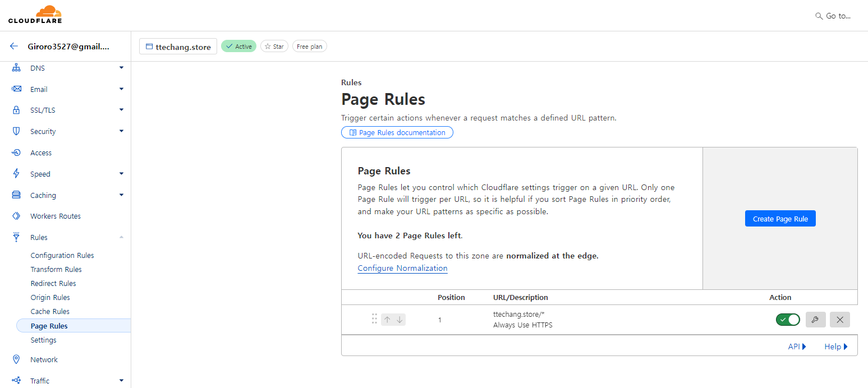The image size is (868, 388).
Task: Click the Free plan badge
Action: 309,47
